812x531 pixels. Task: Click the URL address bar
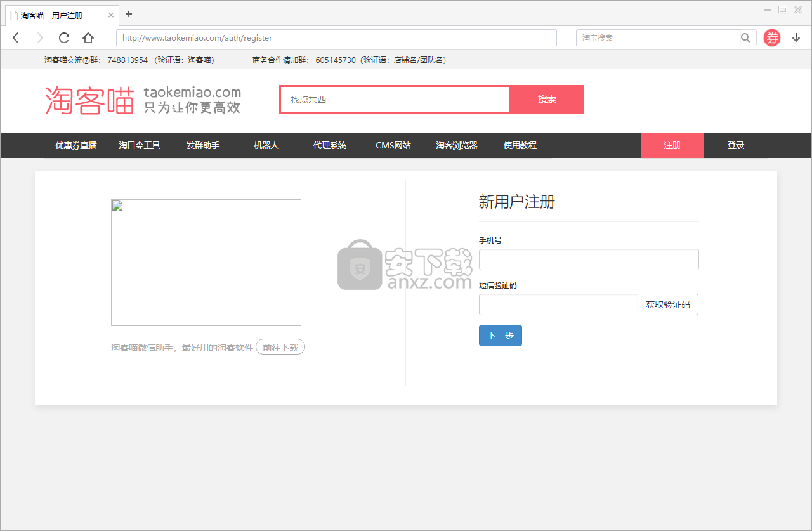(336, 37)
